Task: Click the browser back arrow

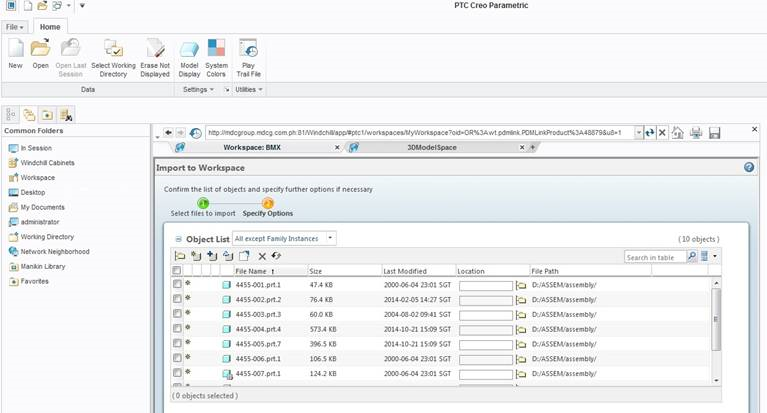Action: tap(168, 133)
